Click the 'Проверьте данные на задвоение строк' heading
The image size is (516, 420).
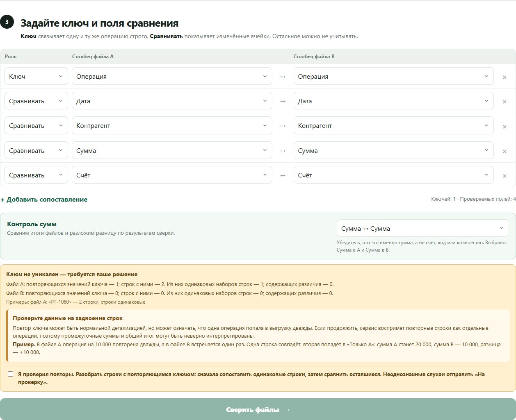tap(68, 318)
